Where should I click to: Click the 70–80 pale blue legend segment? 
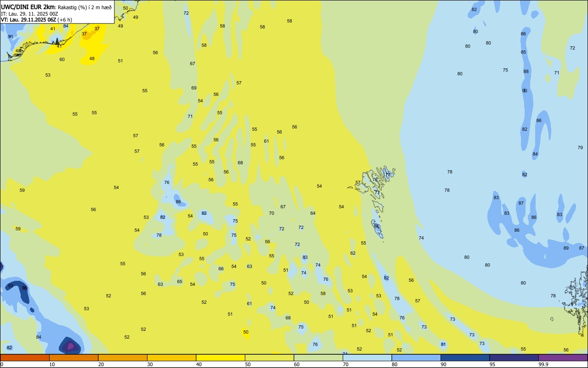(x=367, y=358)
